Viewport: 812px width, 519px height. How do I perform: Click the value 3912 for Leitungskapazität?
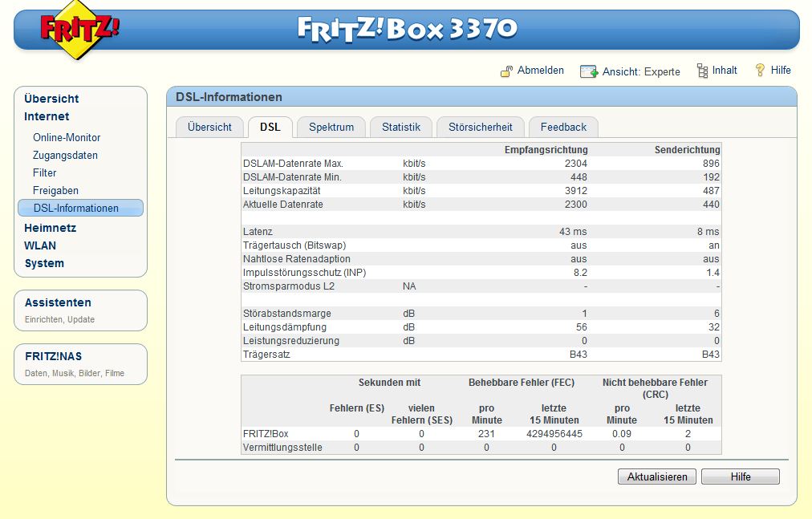[x=576, y=191]
